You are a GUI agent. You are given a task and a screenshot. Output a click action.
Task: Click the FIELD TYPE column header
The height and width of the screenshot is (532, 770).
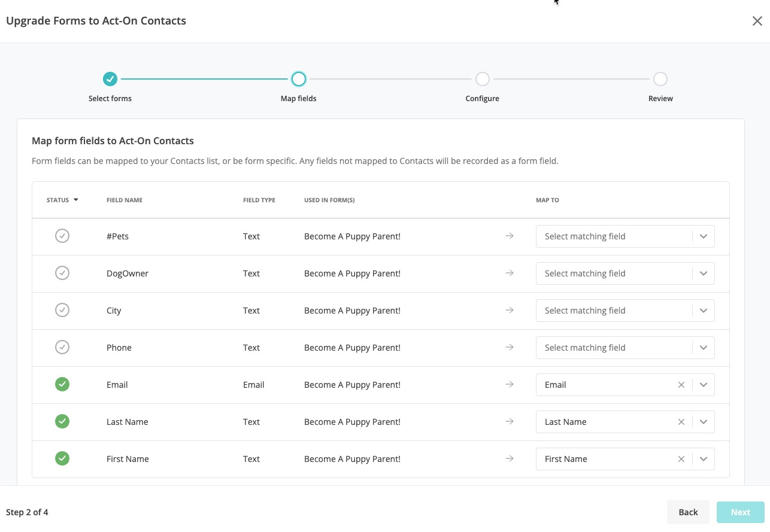point(259,200)
